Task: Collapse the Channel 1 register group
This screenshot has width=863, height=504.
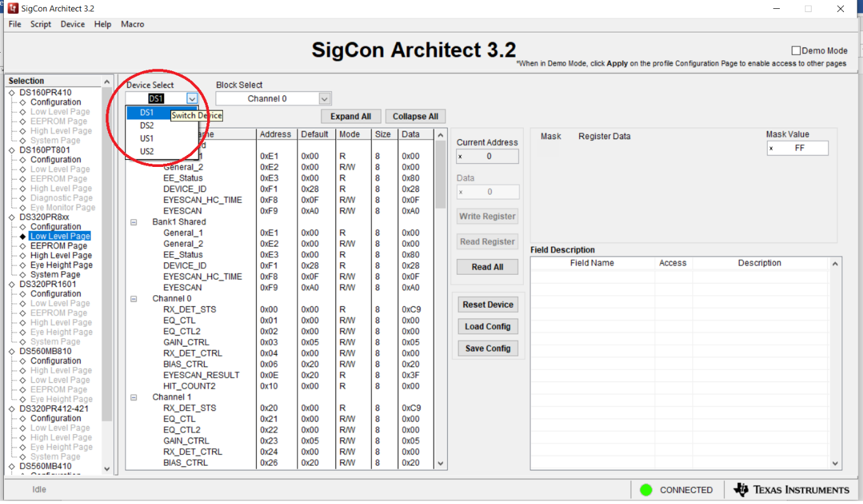Action: 134,397
